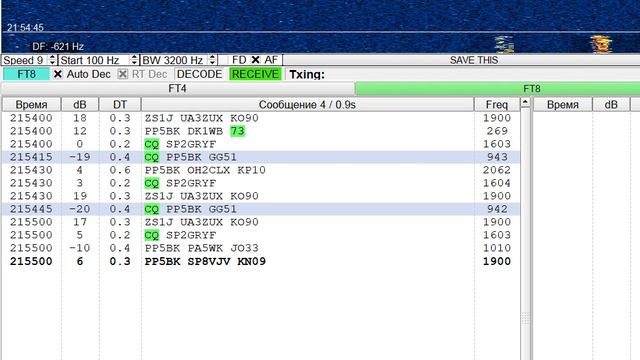Click the 21:54:45 timestamp on waterfall
This screenshot has height=360, width=640.
pyautogui.click(x=25, y=28)
